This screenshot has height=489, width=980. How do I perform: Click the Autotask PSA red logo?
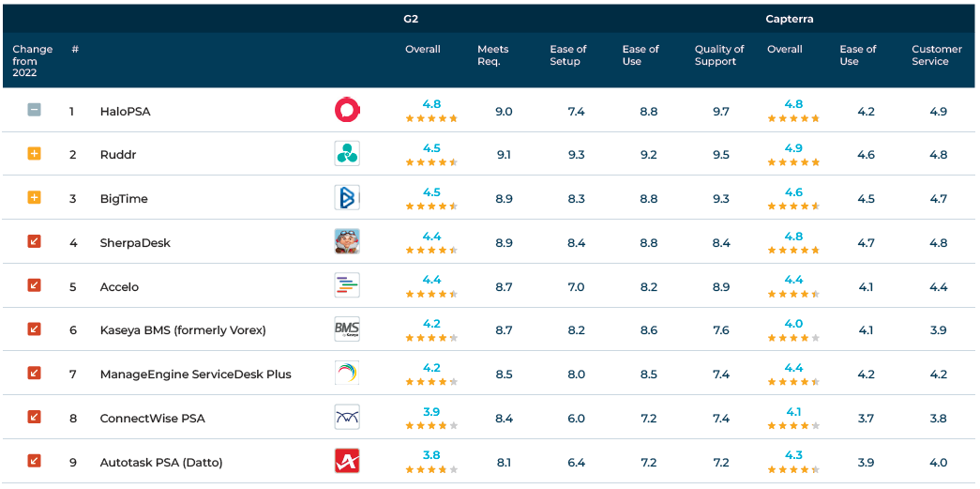click(347, 462)
